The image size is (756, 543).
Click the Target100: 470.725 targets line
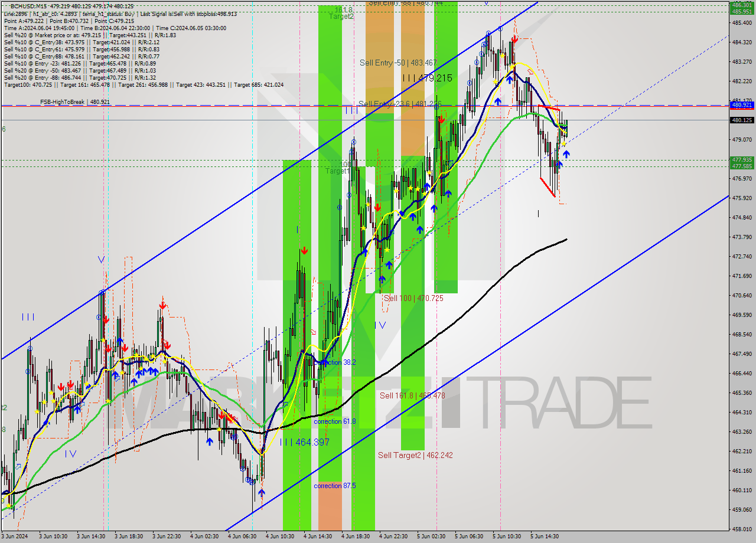pos(144,84)
